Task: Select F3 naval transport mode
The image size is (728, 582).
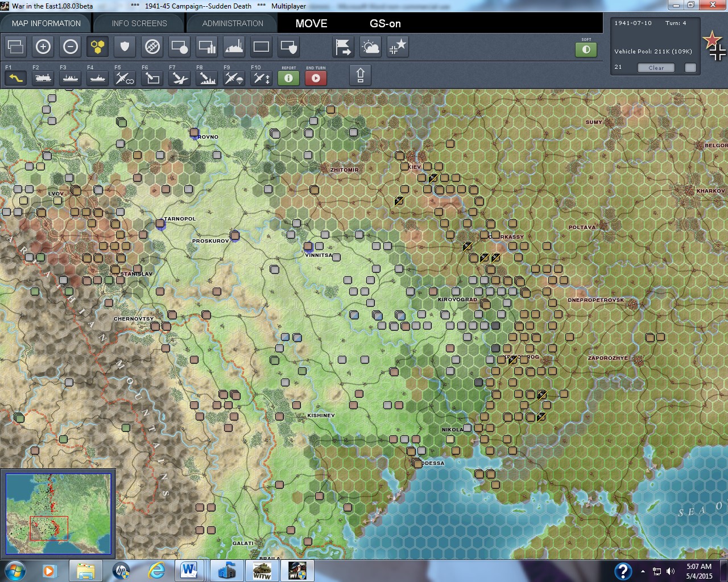Action: point(71,78)
